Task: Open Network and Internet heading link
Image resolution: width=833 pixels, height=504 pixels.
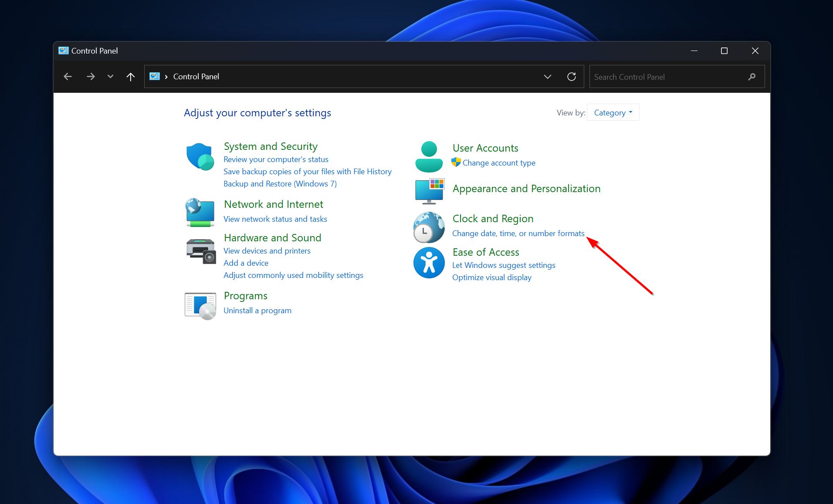Action: tap(273, 204)
